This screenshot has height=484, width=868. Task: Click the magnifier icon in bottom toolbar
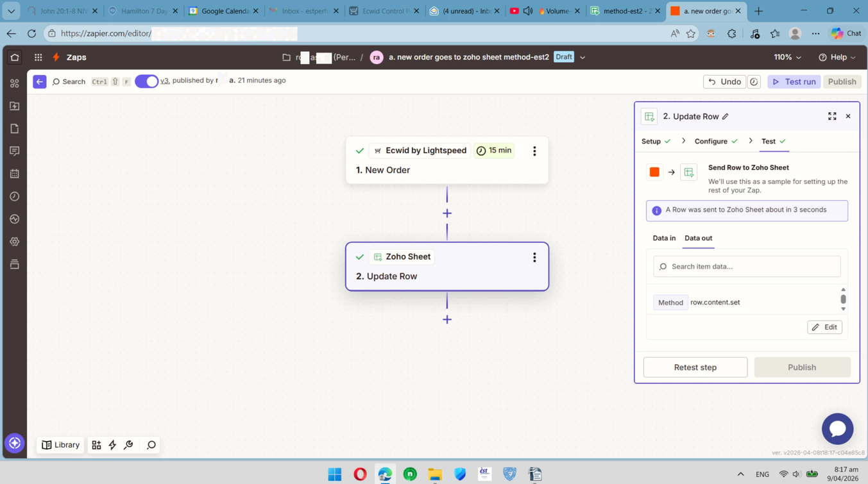pos(151,445)
